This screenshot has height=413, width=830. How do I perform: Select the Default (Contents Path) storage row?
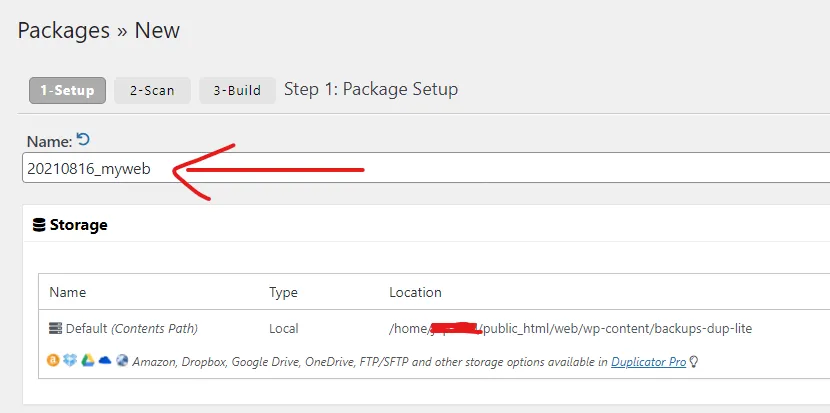tap(434, 328)
